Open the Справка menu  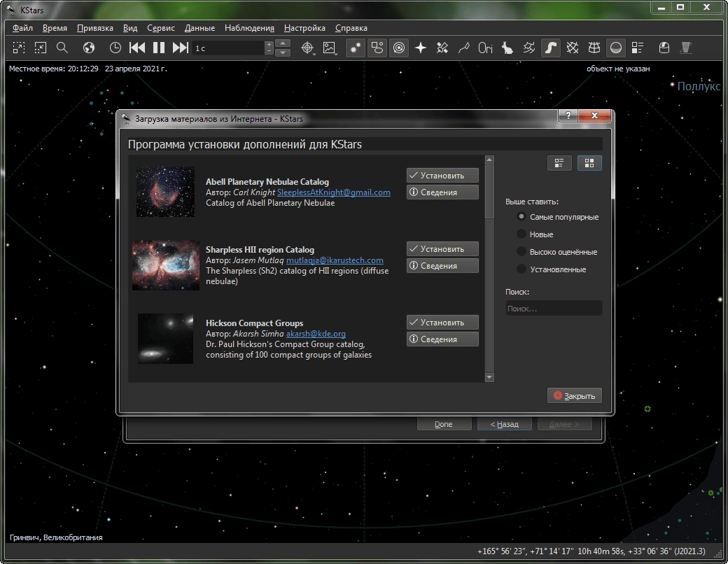[x=351, y=28]
